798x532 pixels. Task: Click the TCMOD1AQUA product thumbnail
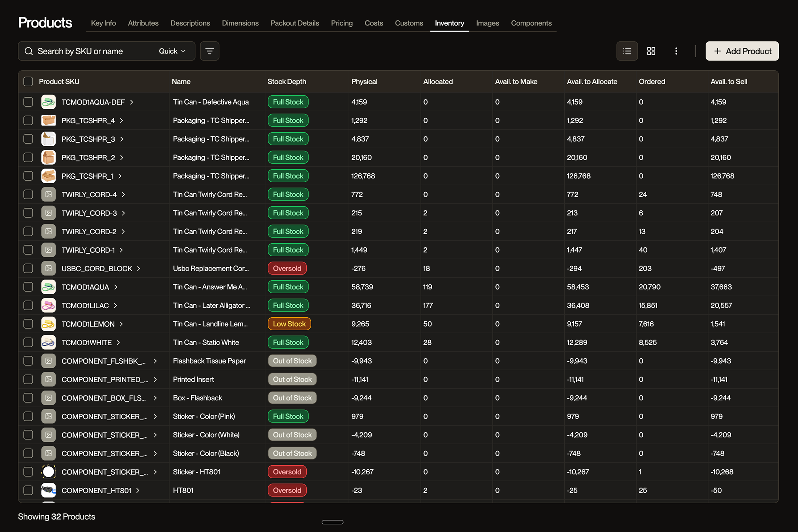(x=48, y=287)
